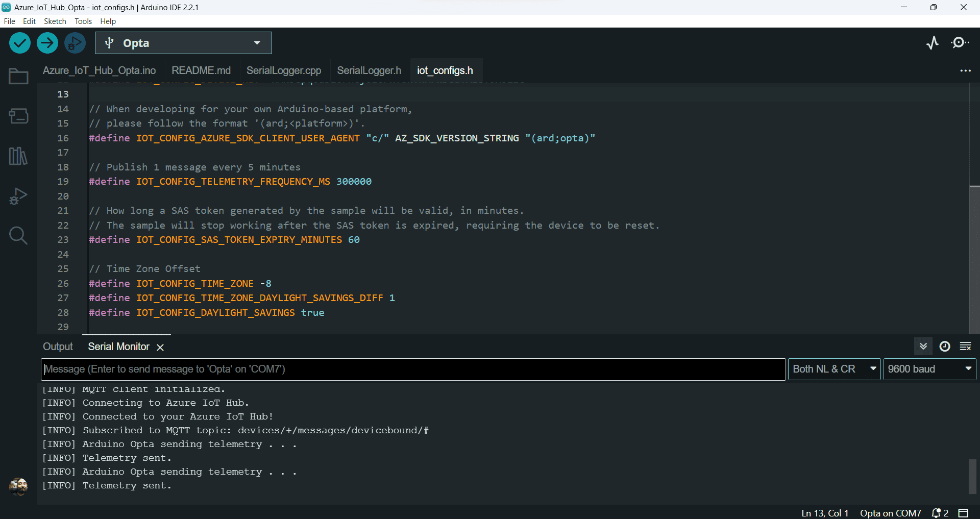
Task: Open the Library Manager panel
Action: tap(18, 156)
